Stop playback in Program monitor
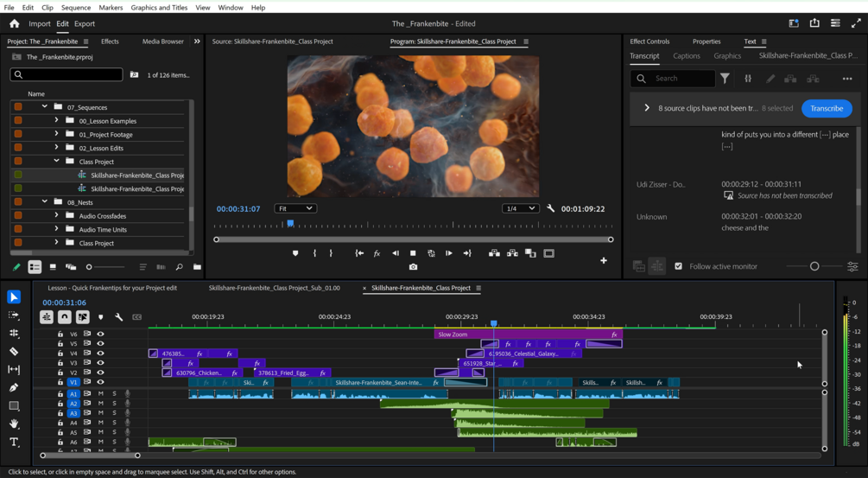 point(413,253)
